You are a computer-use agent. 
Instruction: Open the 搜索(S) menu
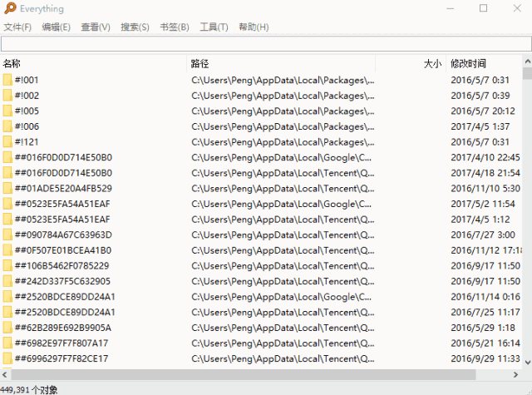pyautogui.click(x=135, y=27)
